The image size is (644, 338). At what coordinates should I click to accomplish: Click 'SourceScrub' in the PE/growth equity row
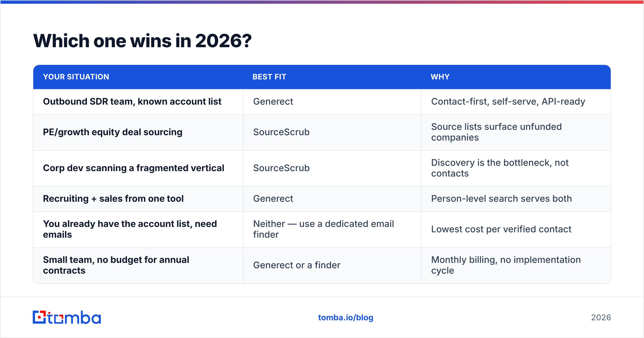[x=281, y=132]
